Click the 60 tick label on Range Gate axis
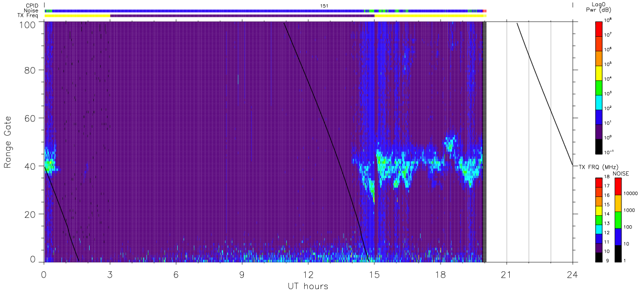 coord(30,118)
